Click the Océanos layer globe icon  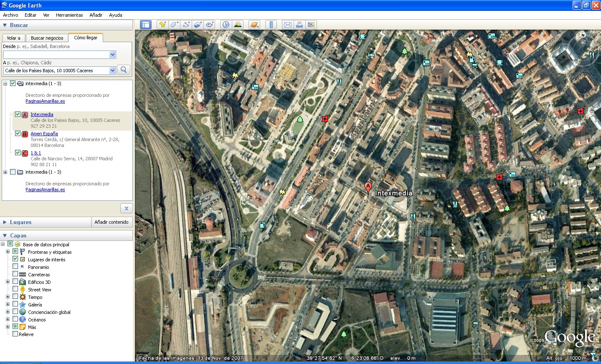[x=23, y=319]
